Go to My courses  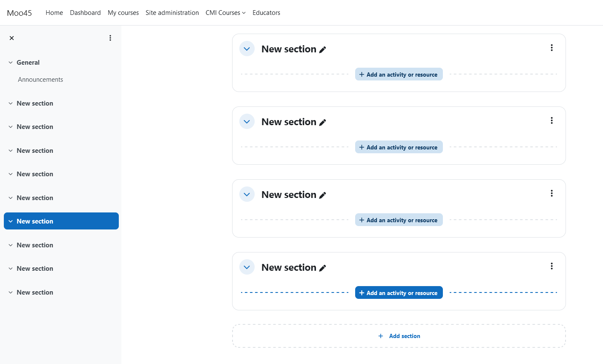[123, 13]
